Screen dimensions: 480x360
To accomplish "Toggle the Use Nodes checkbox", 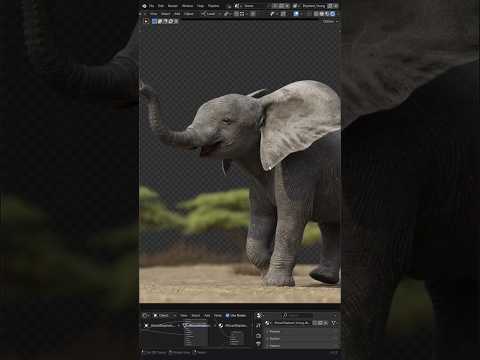I will [x=227, y=316].
